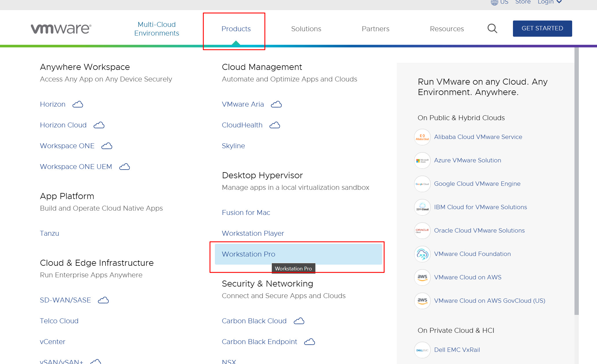The image size is (597, 364).
Task: Click the IBM Cloud logo icon
Action: coord(422,207)
